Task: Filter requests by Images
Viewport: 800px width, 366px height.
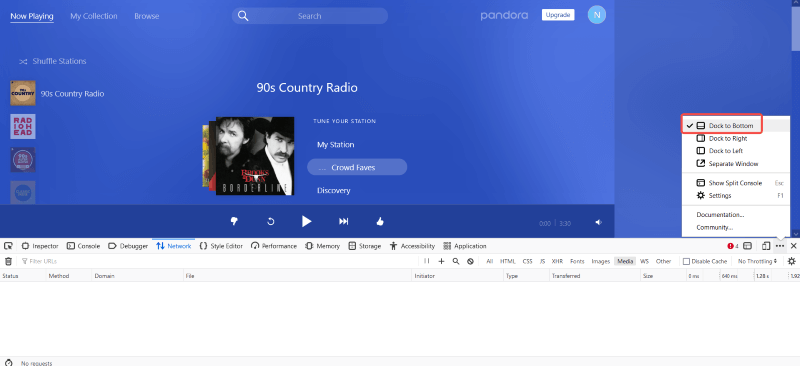Action: pos(601,261)
